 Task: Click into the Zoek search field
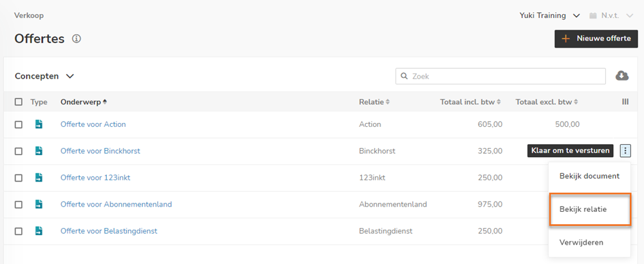(x=500, y=76)
